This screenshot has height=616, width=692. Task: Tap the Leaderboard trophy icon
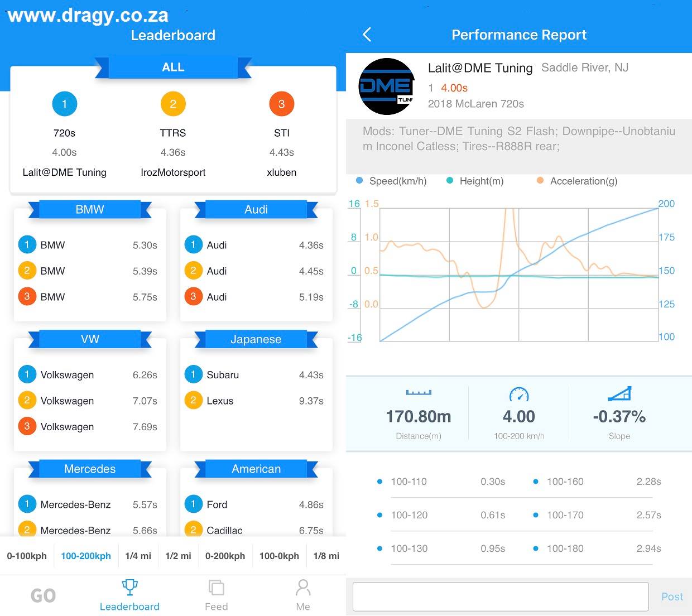coord(129,587)
